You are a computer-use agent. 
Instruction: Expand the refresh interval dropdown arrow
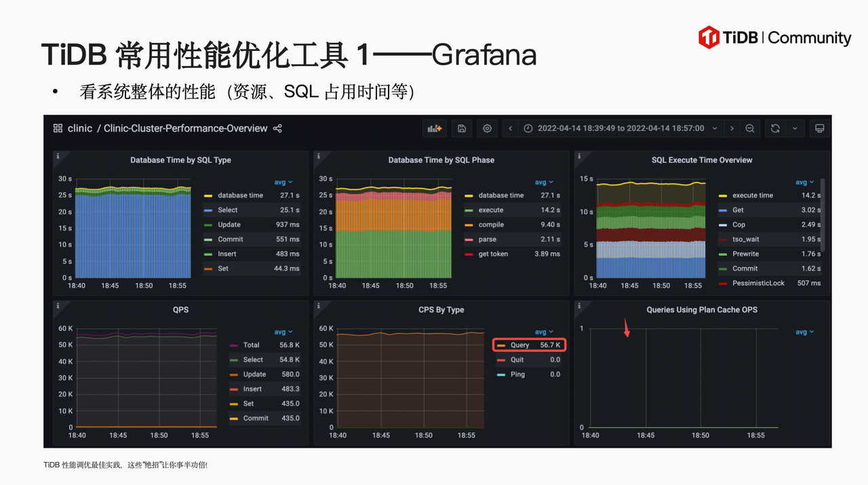[x=795, y=128]
